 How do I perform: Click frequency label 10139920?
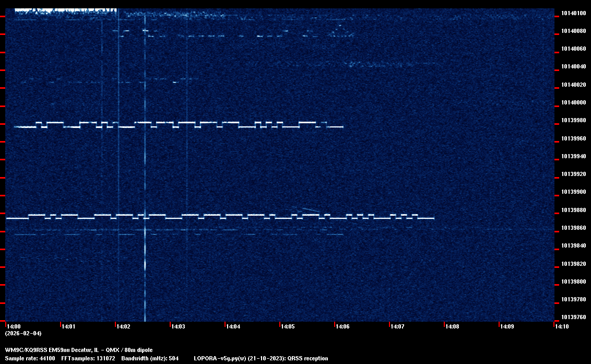coord(574,174)
